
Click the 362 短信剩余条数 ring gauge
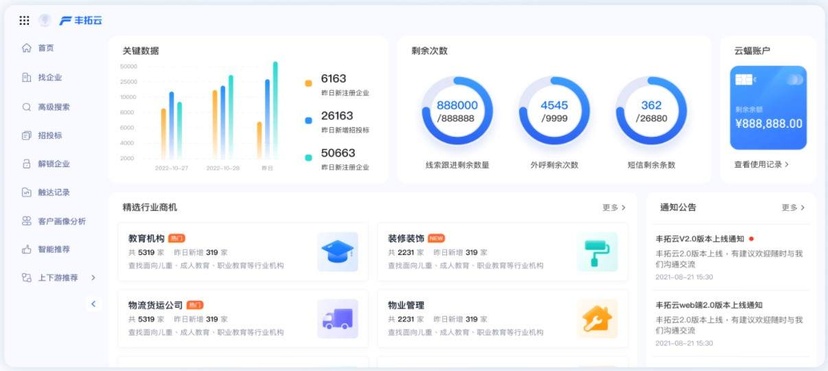[x=651, y=111]
